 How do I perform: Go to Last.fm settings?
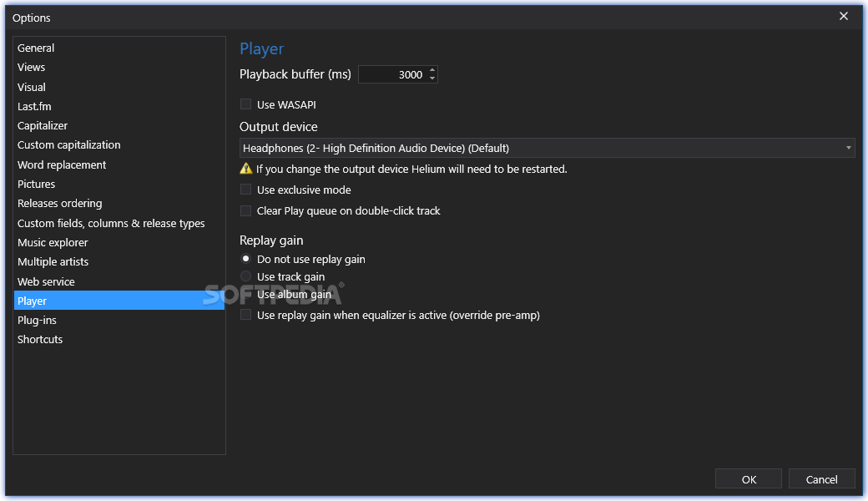click(119, 106)
